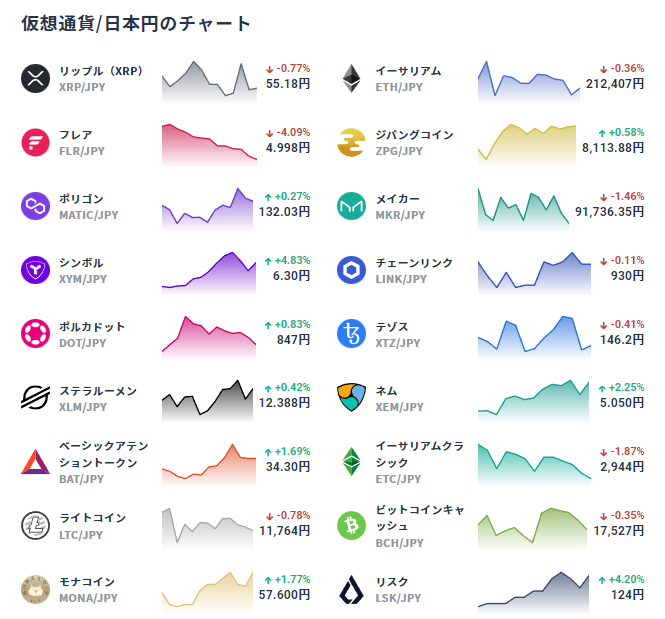Select the ベーシックアテンショントークン name link
The height and width of the screenshot is (619, 665).
coord(104,454)
